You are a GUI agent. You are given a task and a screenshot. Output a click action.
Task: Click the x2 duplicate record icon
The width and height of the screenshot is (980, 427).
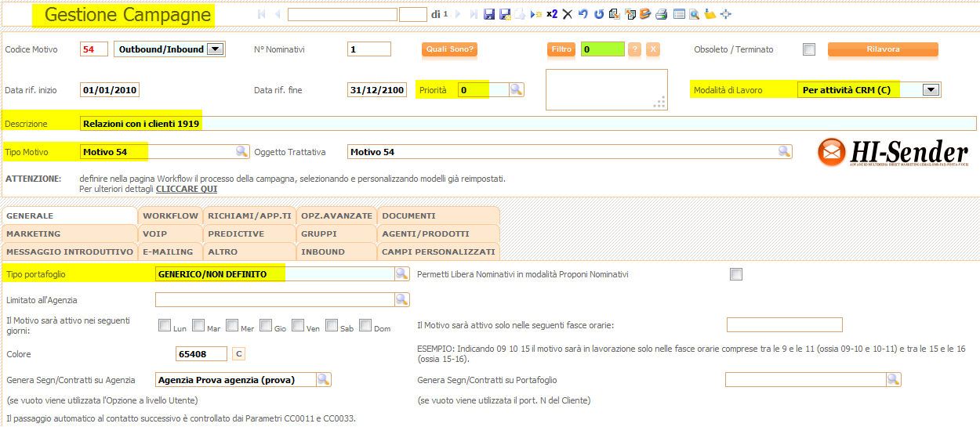(x=552, y=14)
